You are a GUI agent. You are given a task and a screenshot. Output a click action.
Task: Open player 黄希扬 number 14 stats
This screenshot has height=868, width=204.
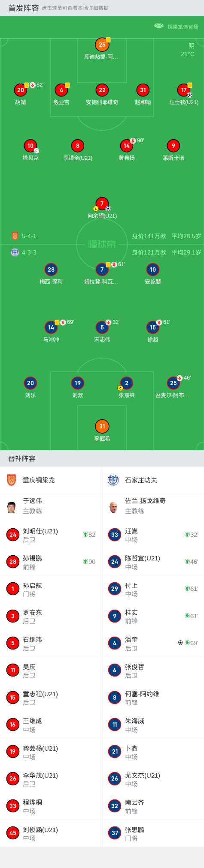click(127, 146)
